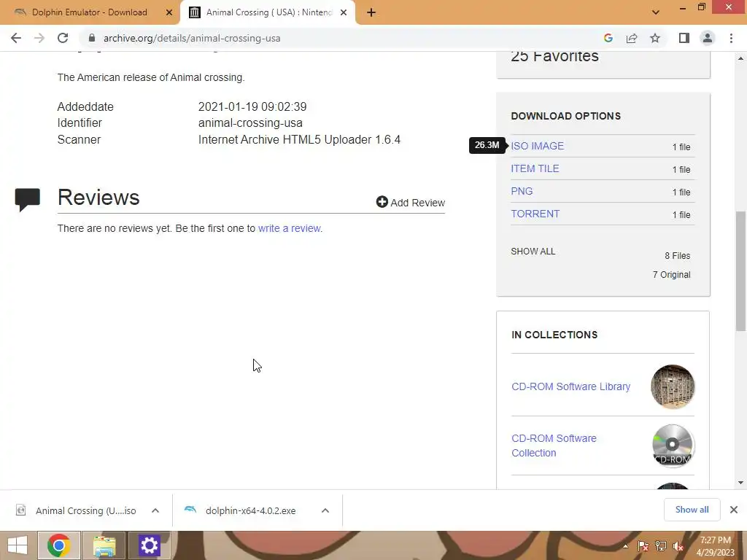Viewport: 747px width, 560px height.
Task: Open the CD-ROM Software Collection link
Action: point(554,446)
